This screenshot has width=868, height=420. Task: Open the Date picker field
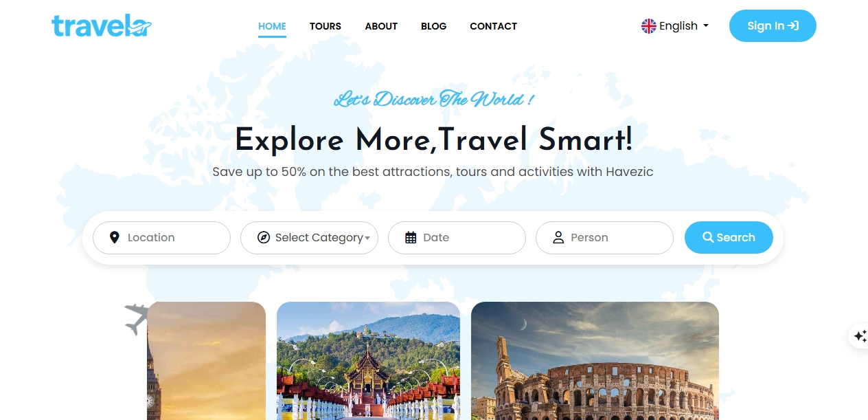[x=457, y=238]
